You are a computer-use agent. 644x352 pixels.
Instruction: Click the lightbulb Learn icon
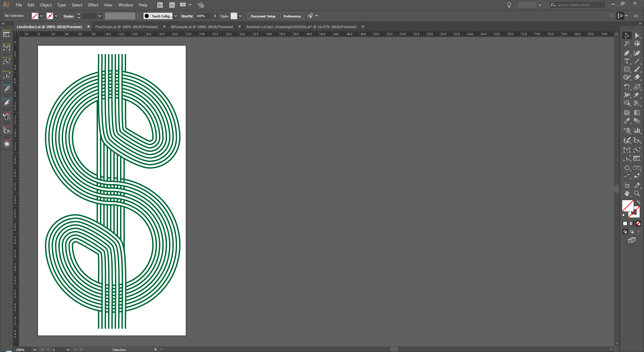click(x=509, y=5)
